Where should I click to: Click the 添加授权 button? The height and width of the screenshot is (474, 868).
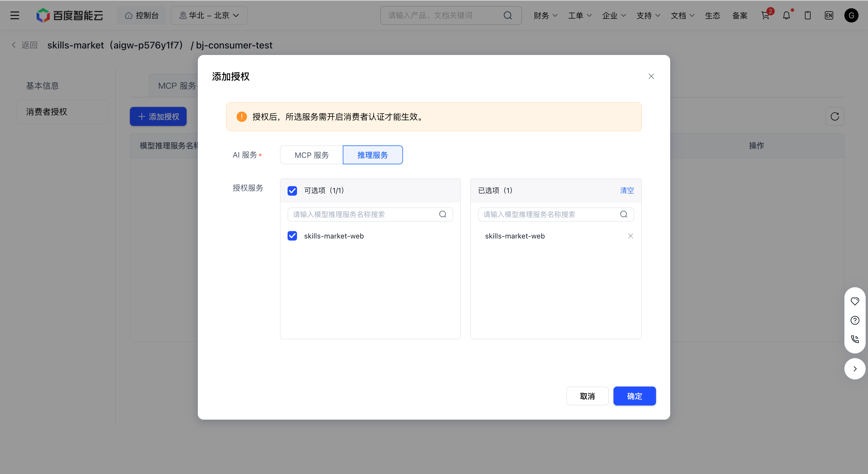158,116
